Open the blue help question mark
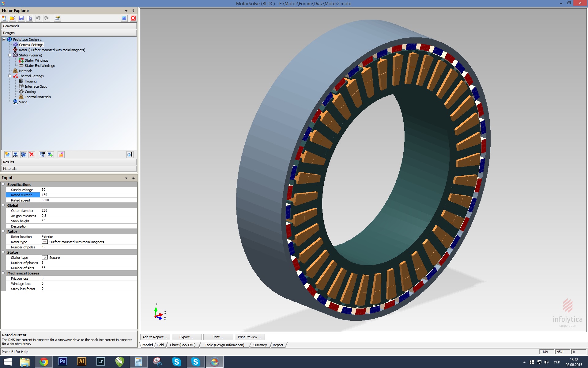This screenshot has width=588, height=368. coord(124,18)
